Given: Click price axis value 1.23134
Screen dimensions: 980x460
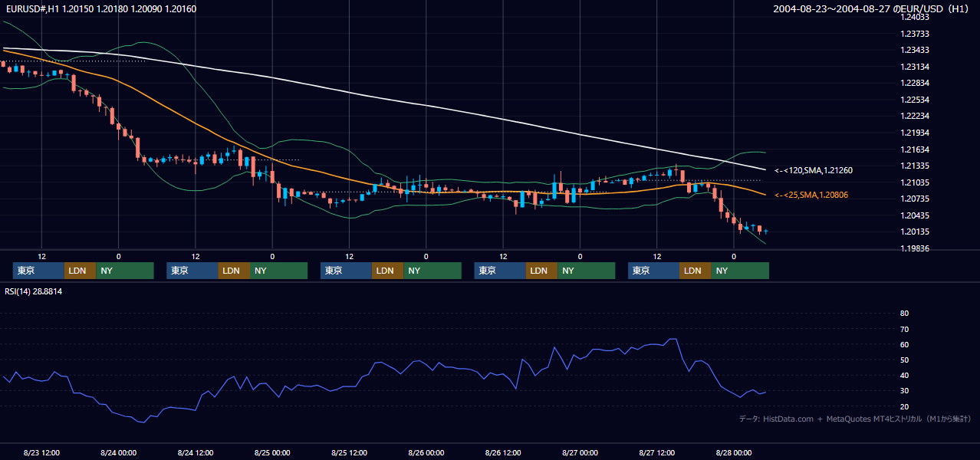Looking at the screenshot, I should tap(914, 67).
